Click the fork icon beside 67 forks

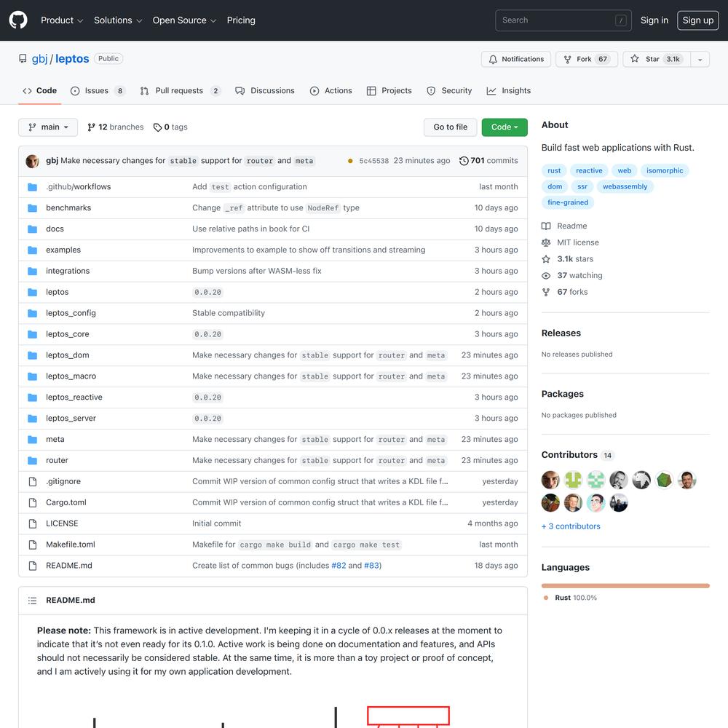pyautogui.click(x=546, y=292)
